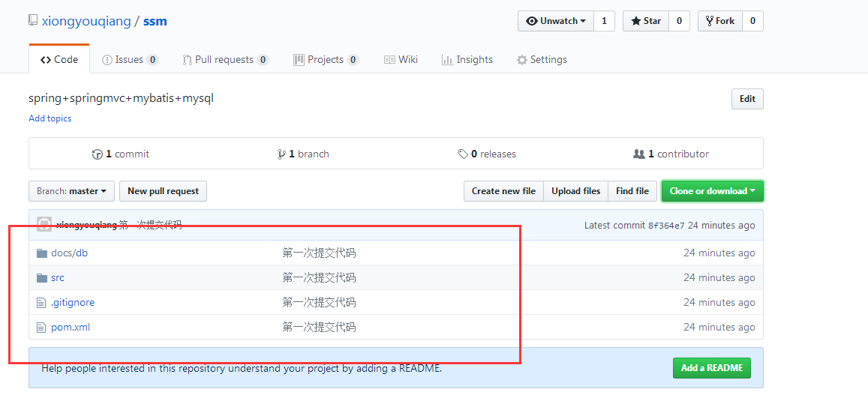Click the people icon beside 1 contributor
Screen dimensions: 868x413
[x=639, y=154]
